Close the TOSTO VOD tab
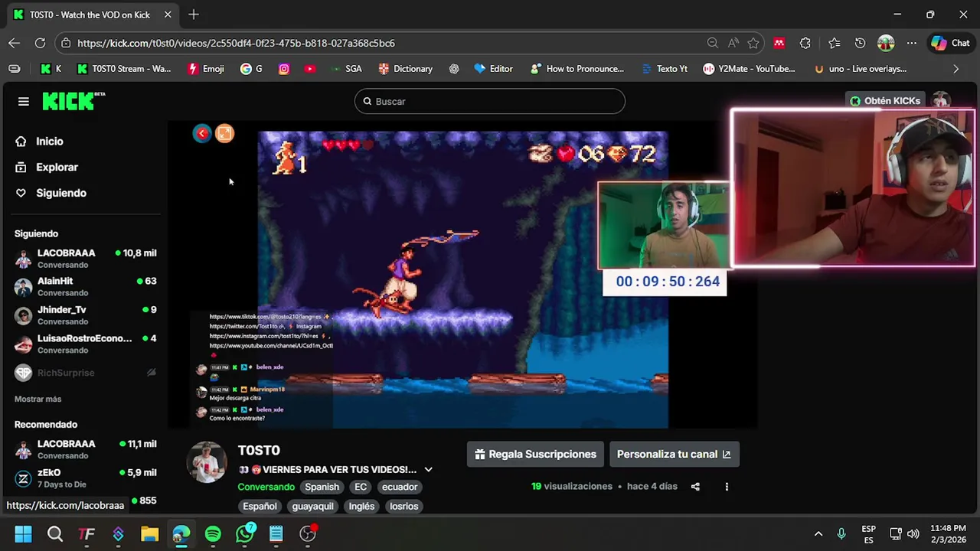The height and width of the screenshot is (551, 980). coord(168,15)
